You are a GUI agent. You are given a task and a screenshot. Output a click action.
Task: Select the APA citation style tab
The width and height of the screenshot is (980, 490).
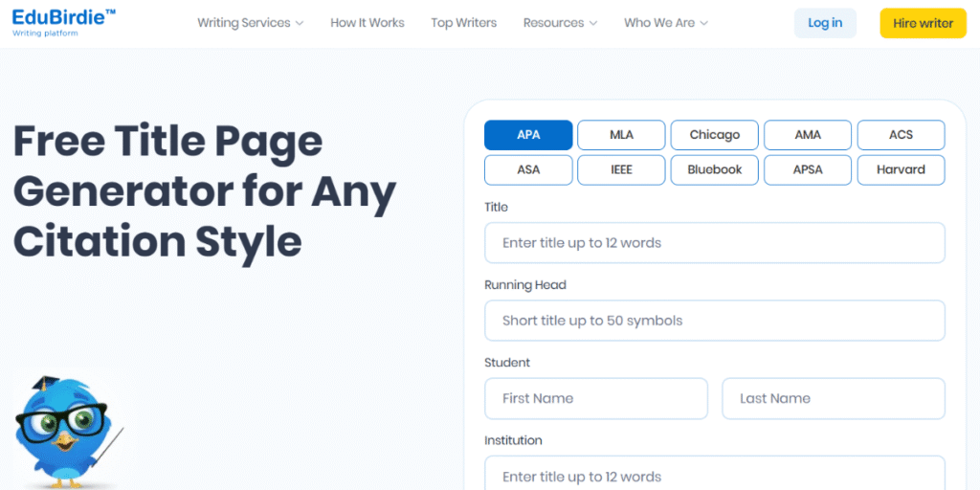528,135
